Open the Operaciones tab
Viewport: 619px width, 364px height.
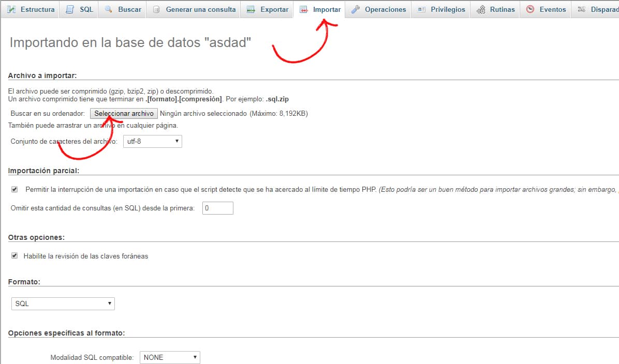385,9
